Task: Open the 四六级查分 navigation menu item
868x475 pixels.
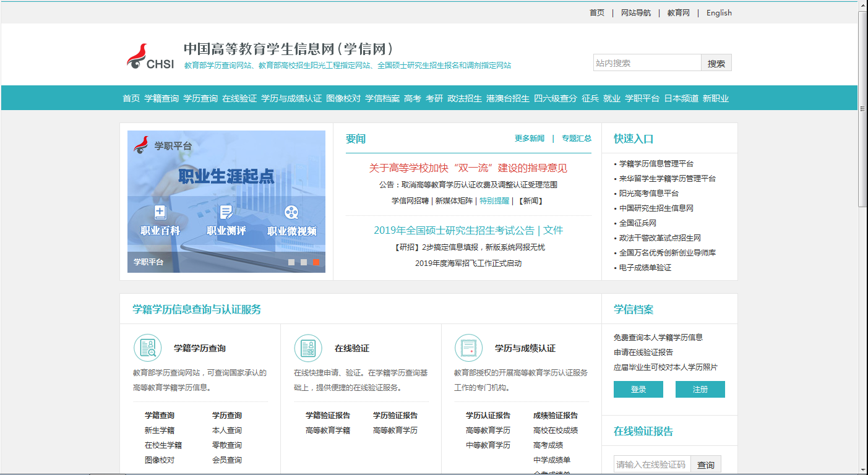Action: coord(556,98)
